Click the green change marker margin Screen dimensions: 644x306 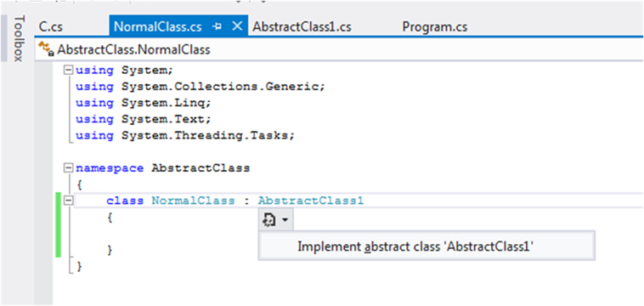59,224
